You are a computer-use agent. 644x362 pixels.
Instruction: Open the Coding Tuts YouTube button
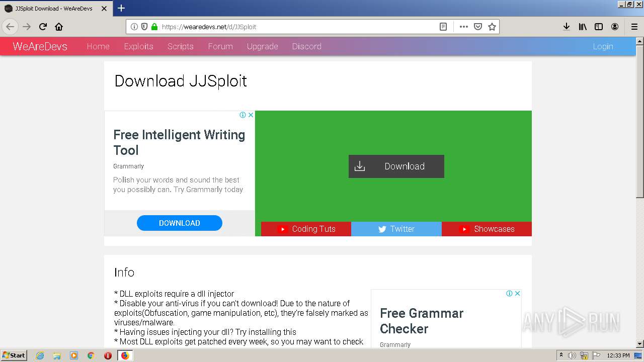(306, 229)
